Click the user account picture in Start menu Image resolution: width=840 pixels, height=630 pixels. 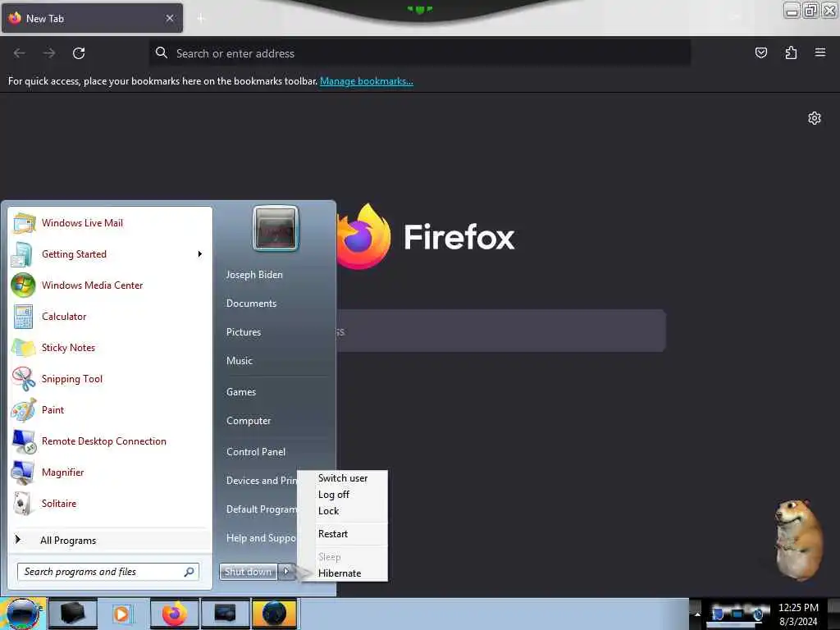276,229
